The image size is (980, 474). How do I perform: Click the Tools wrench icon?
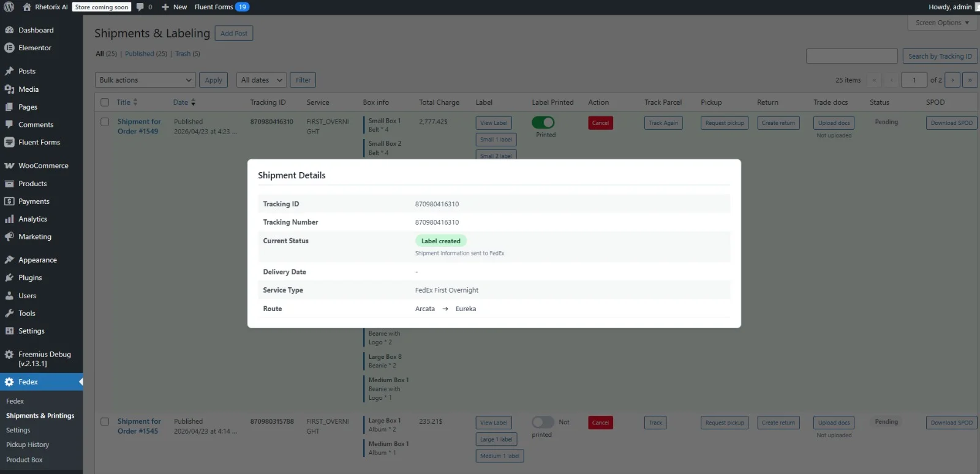tap(9, 313)
